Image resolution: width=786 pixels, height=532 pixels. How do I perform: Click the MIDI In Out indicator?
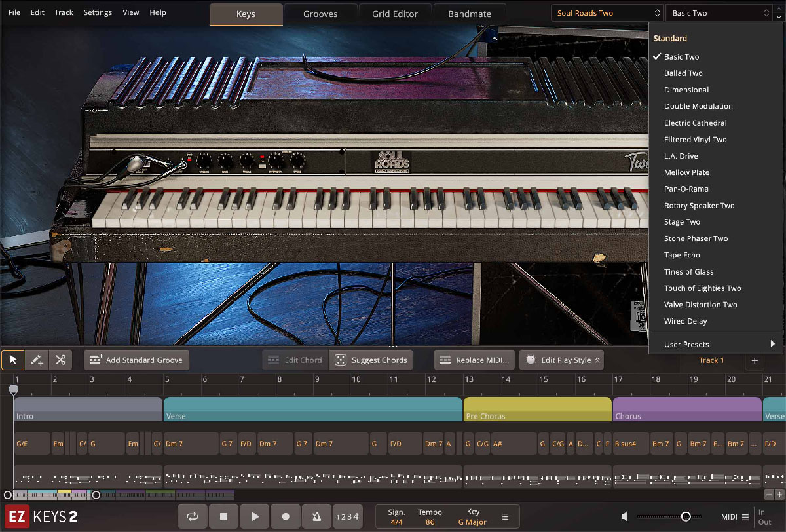pos(765,517)
